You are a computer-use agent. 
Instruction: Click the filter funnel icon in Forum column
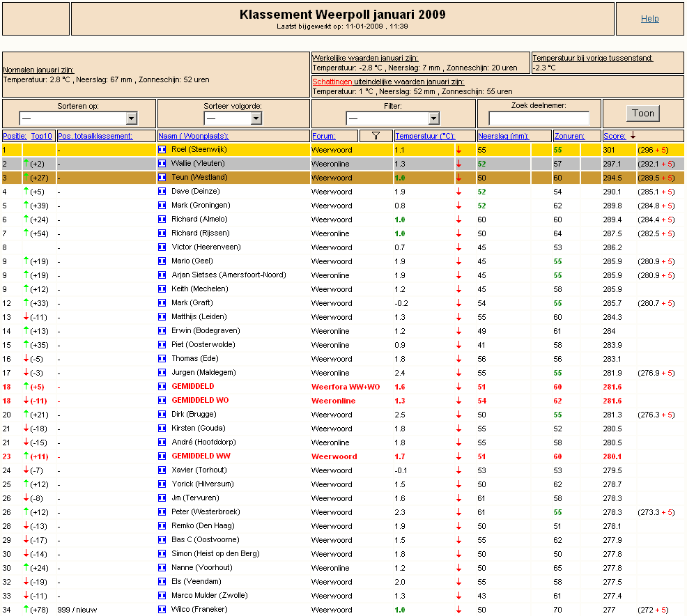[x=376, y=136]
